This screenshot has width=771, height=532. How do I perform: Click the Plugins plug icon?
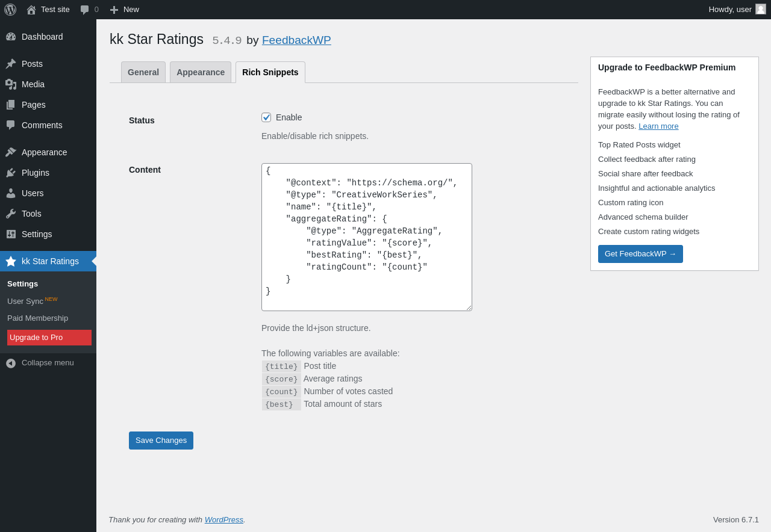point(11,173)
